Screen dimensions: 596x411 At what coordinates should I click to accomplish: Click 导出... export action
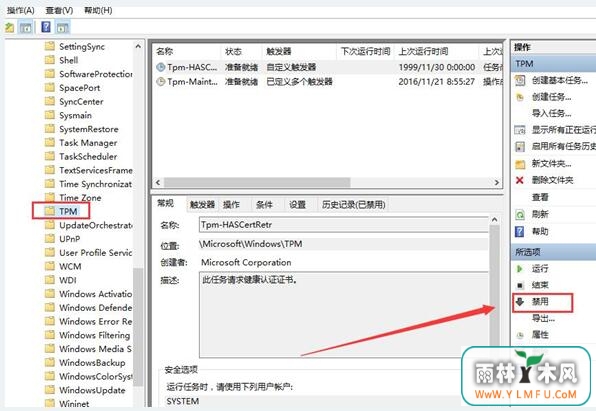coord(543,318)
